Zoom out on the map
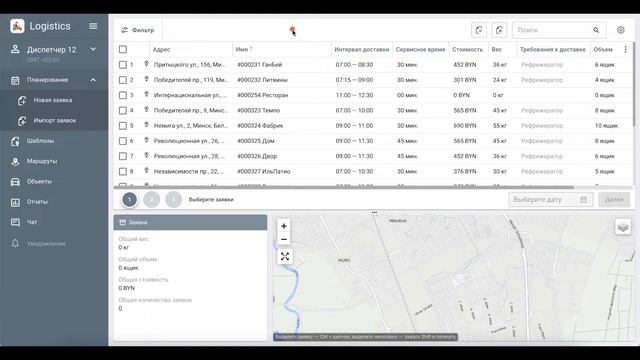 pyautogui.click(x=284, y=239)
